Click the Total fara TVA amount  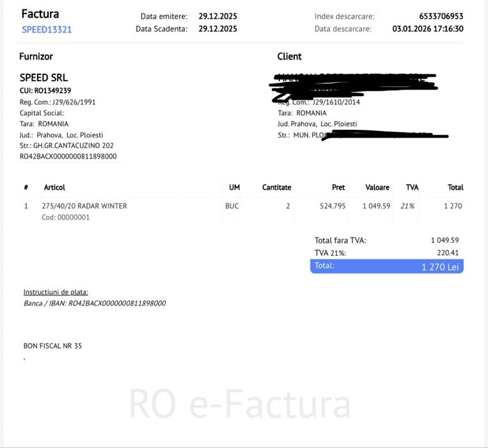pos(445,240)
